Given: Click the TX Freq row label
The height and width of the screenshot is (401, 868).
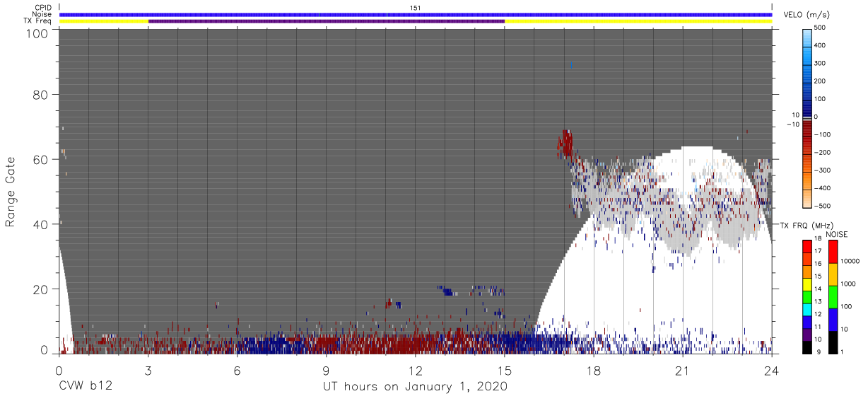Looking at the screenshot, I should [x=39, y=21].
